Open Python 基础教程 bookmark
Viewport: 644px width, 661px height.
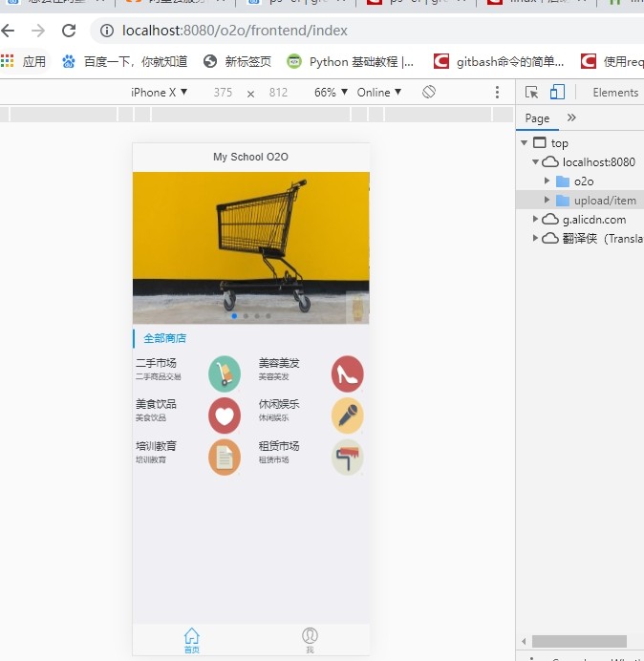[350, 62]
